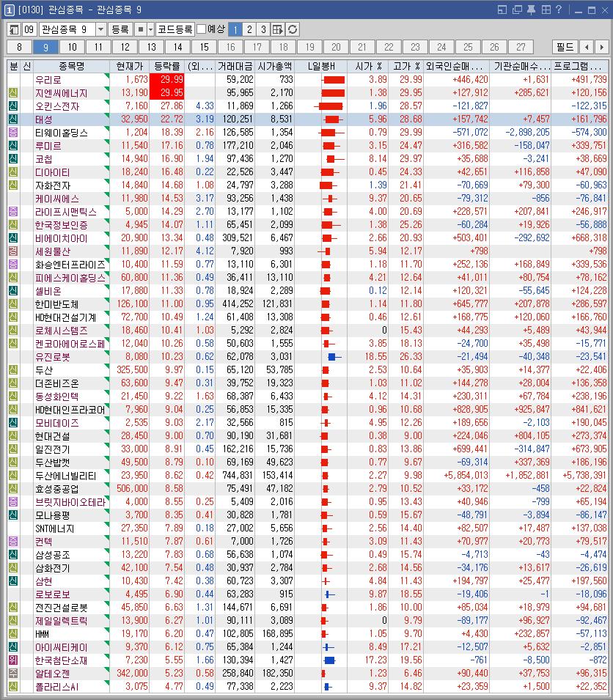Click the 증 tag icon beside 컨텍
Viewport: 613px width, 700px height.
pyautogui.click(x=13, y=542)
